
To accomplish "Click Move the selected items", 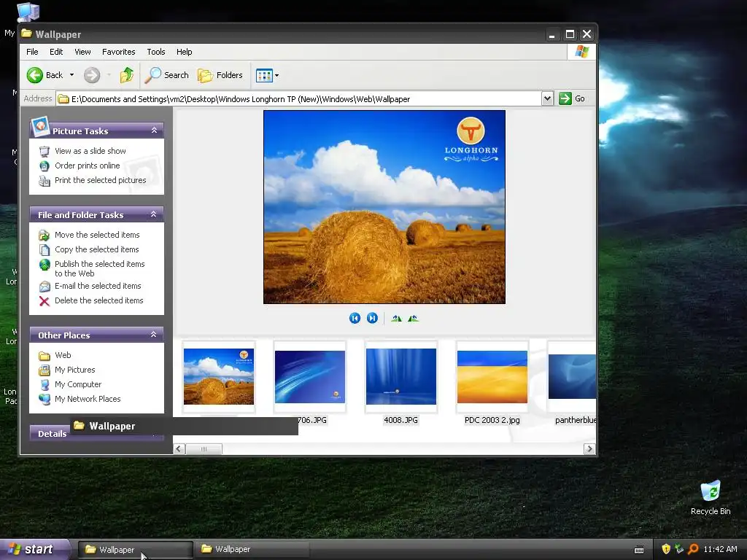I will point(97,235).
